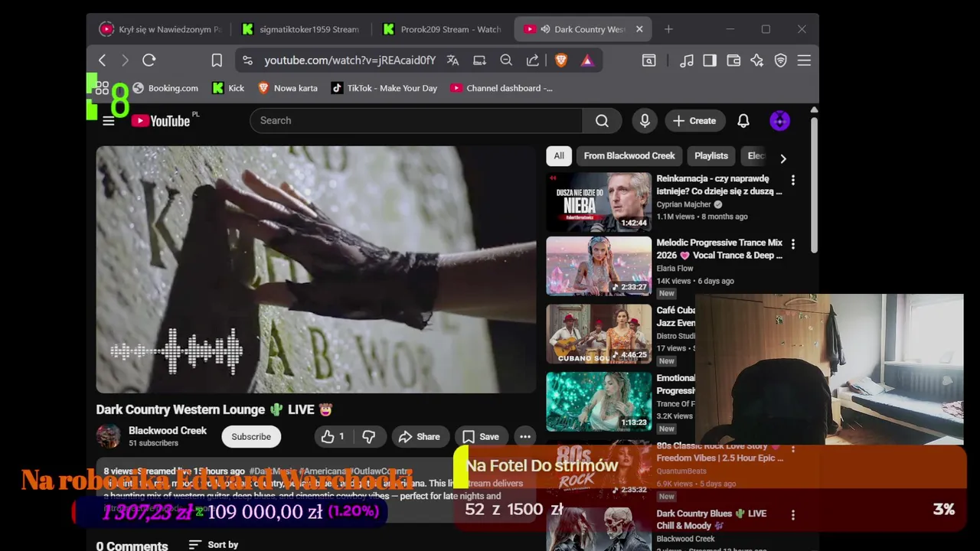Open more actions ellipsis below the video

[525, 436]
